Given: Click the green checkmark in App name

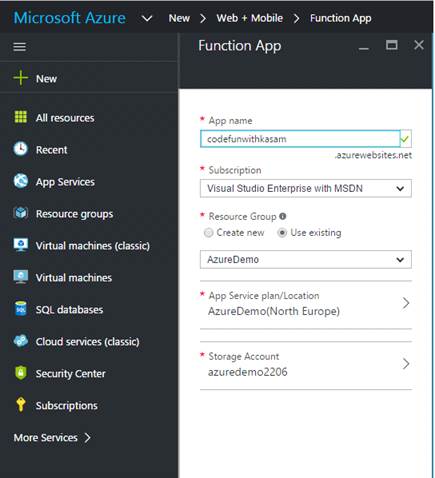Looking at the screenshot, I should 405,139.
